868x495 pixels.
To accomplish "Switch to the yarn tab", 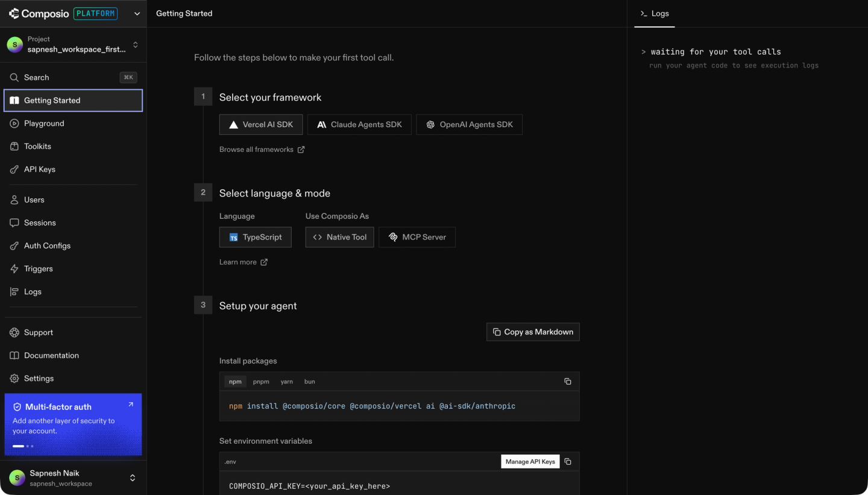I will tap(287, 382).
